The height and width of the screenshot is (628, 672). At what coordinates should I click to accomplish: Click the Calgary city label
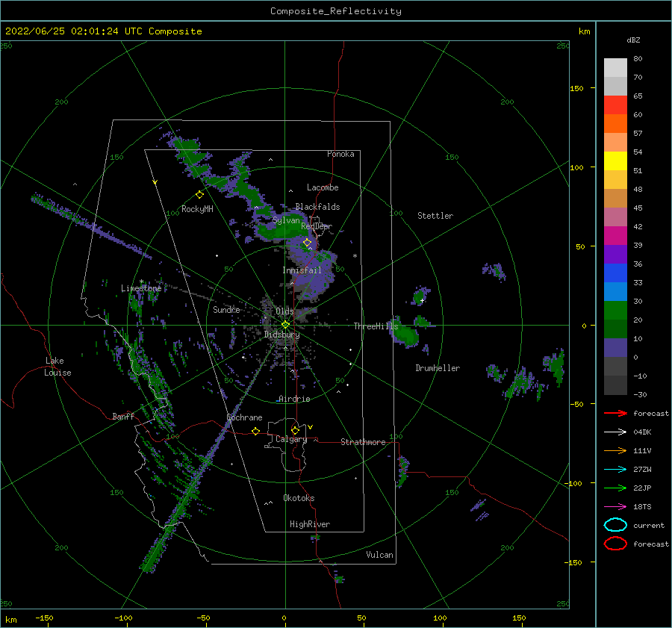pos(291,439)
